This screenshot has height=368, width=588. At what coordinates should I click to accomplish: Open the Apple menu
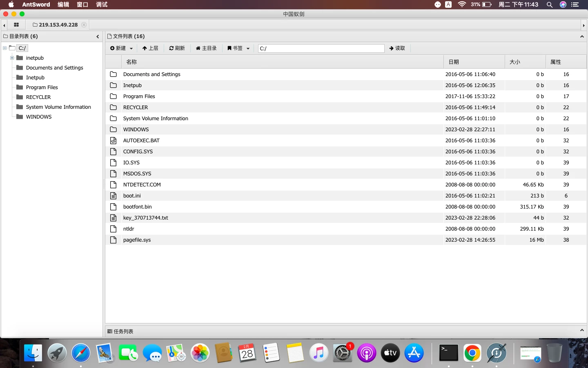coord(11,4)
